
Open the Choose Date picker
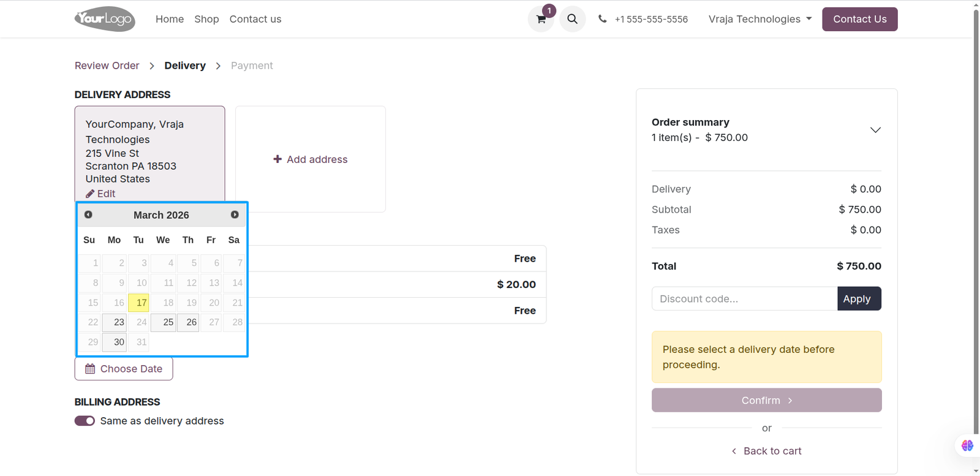(x=124, y=369)
